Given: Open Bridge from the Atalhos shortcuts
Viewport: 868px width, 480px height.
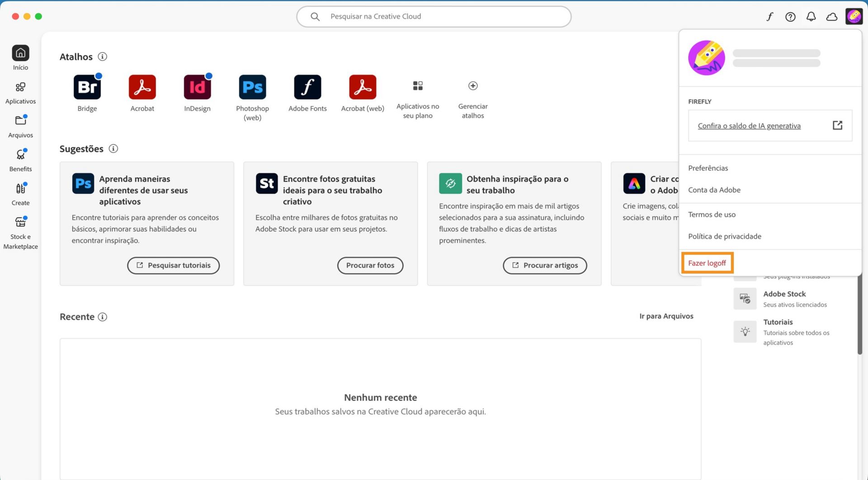Looking at the screenshot, I should click(87, 87).
